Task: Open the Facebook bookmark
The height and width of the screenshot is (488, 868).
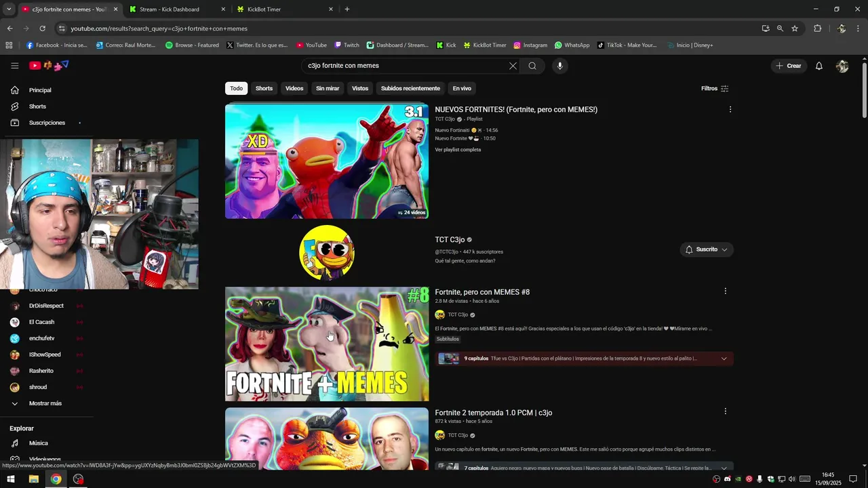Action: tap(56, 45)
